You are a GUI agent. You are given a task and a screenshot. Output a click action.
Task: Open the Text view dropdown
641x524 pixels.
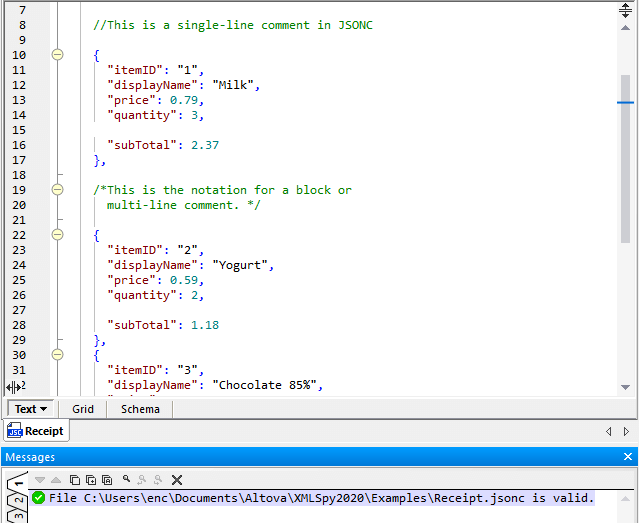[32, 409]
